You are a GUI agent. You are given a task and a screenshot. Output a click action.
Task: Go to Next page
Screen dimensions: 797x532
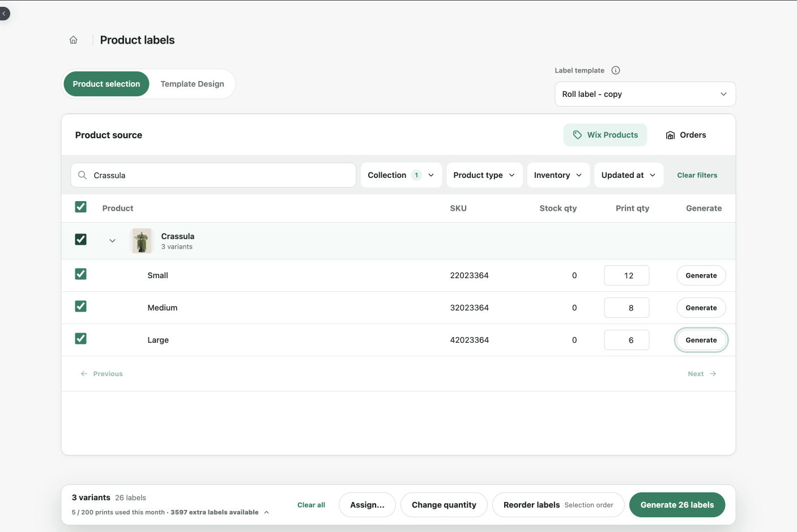[702, 374]
